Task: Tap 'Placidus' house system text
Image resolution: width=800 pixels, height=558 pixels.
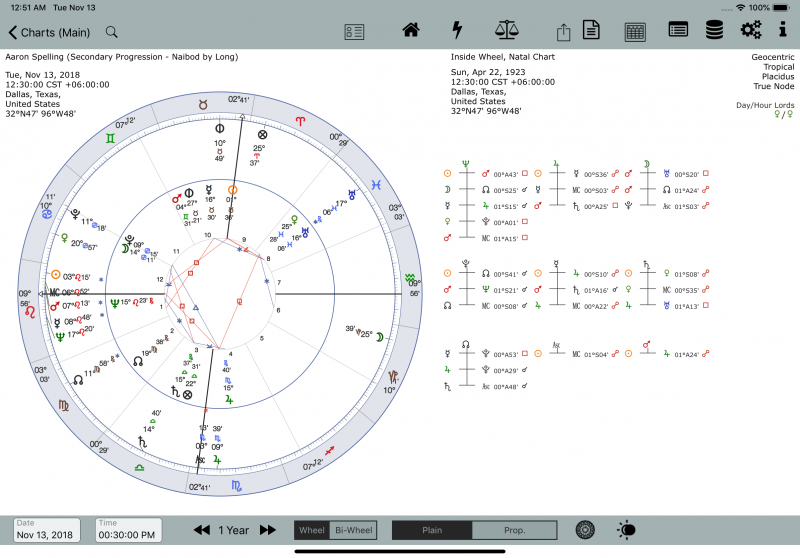Action: coord(778,77)
